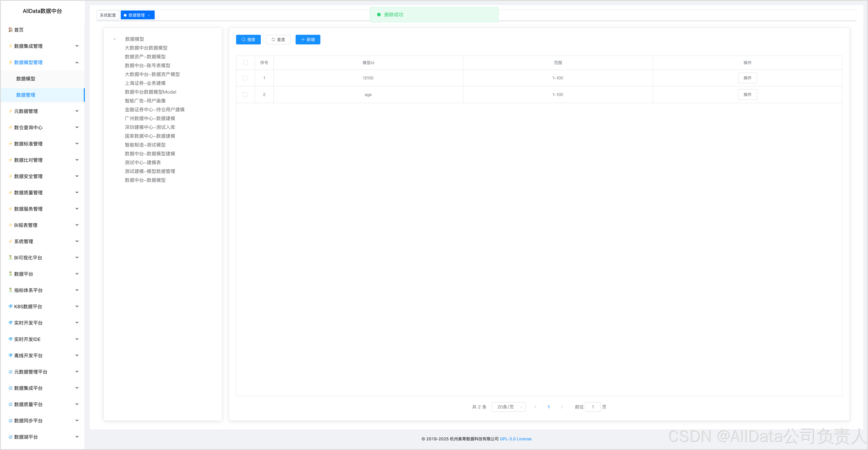Click the 重置 reset button

click(278, 39)
